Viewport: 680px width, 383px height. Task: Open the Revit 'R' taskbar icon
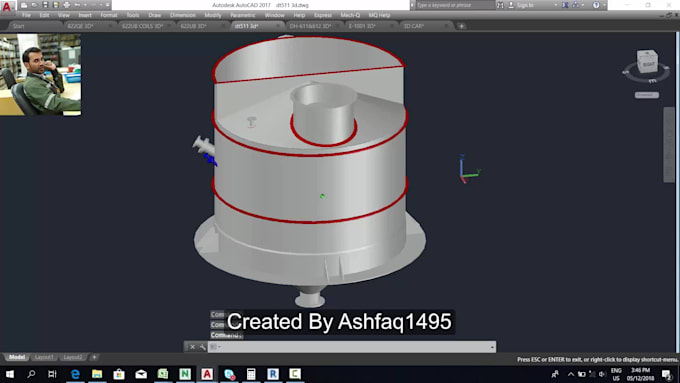[x=273, y=374]
